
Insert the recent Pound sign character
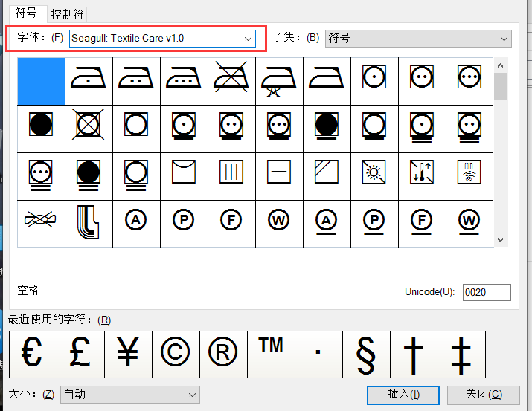[x=81, y=354]
